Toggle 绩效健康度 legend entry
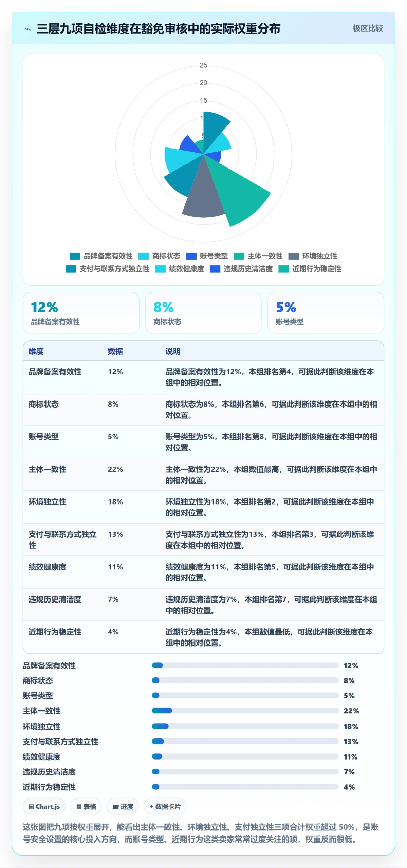Viewport: 407px width, 868px height. pos(180,269)
